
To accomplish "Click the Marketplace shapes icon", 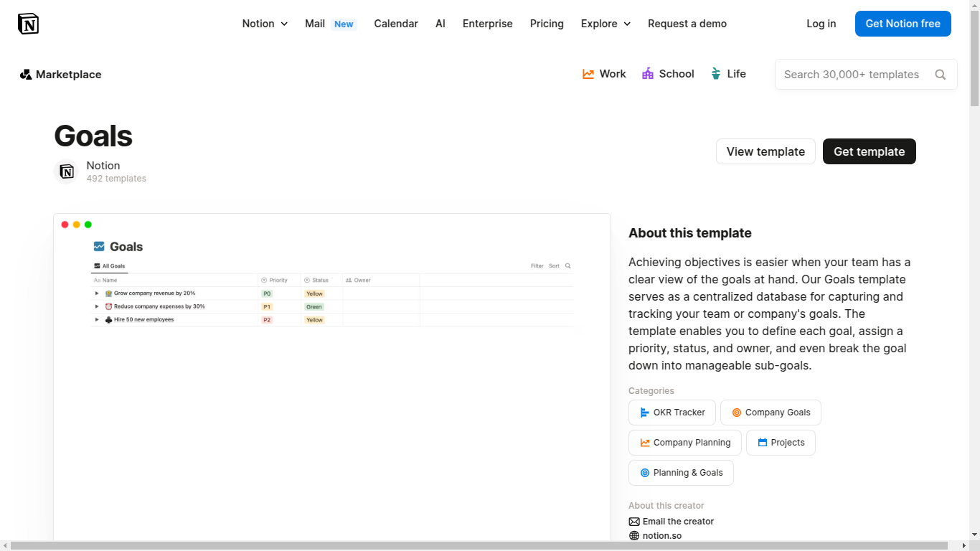I will [26, 75].
